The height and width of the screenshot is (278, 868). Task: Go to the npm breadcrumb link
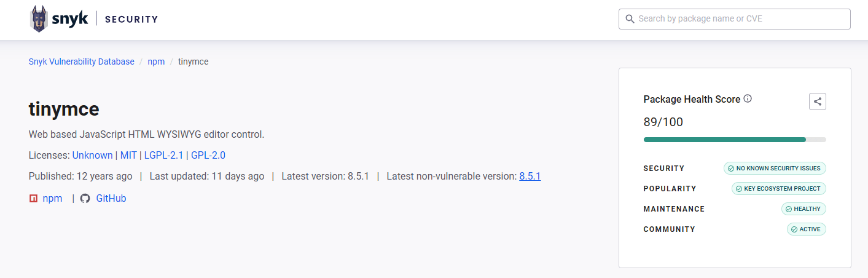pos(156,62)
